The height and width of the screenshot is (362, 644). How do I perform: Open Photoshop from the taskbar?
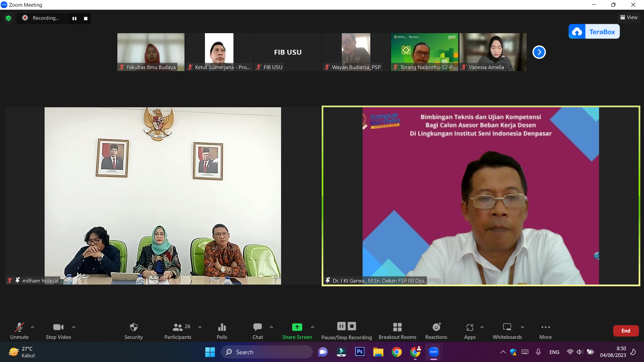(x=360, y=352)
